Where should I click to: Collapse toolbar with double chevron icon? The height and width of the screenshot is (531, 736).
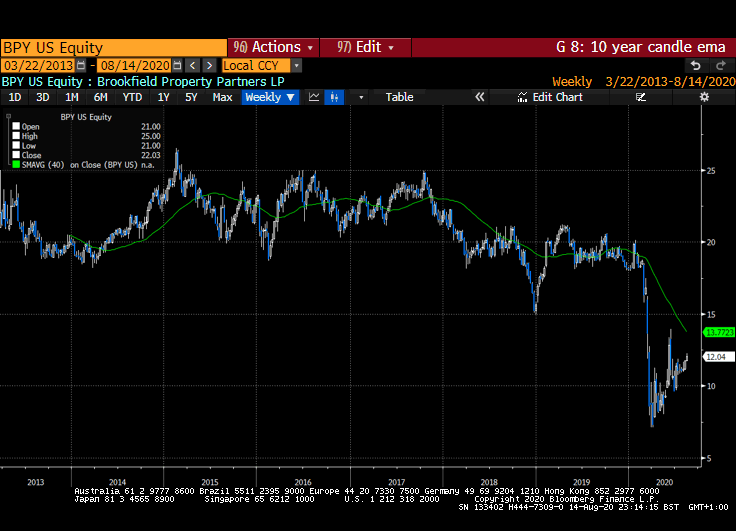point(479,97)
